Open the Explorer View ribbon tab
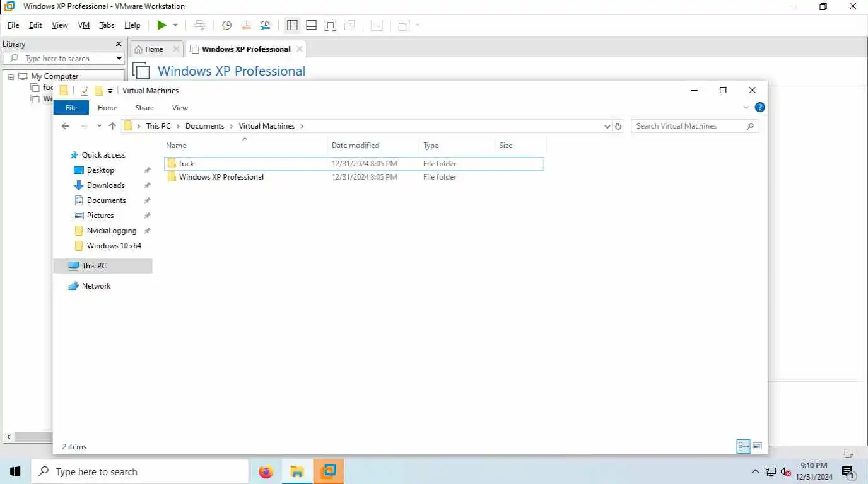Image resolution: width=868 pixels, height=484 pixels. click(x=180, y=108)
